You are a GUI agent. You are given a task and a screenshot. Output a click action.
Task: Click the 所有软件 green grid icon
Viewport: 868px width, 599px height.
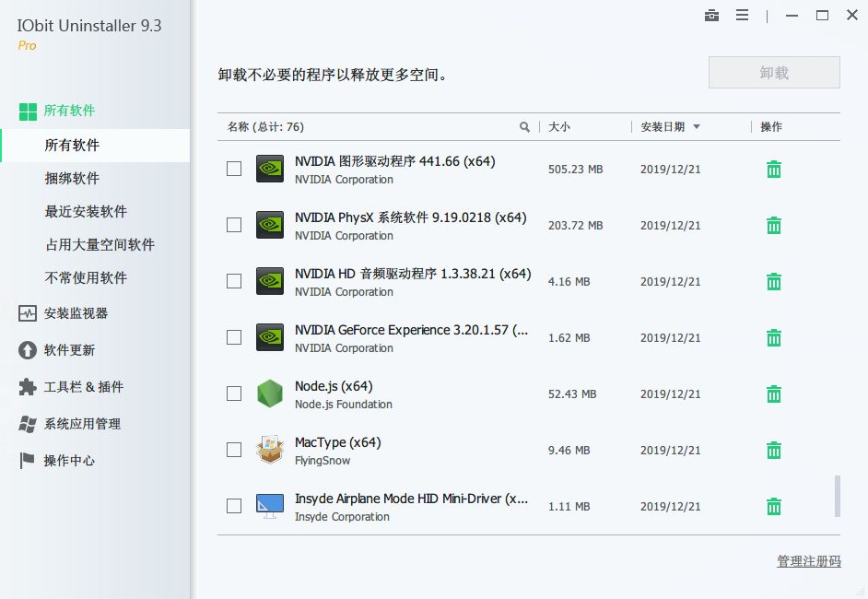pyautogui.click(x=28, y=112)
